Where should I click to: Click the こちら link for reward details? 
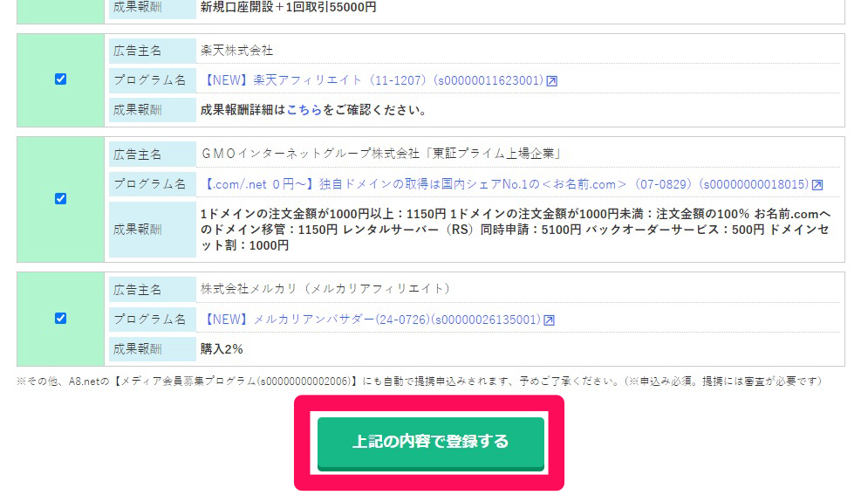click(x=304, y=110)
